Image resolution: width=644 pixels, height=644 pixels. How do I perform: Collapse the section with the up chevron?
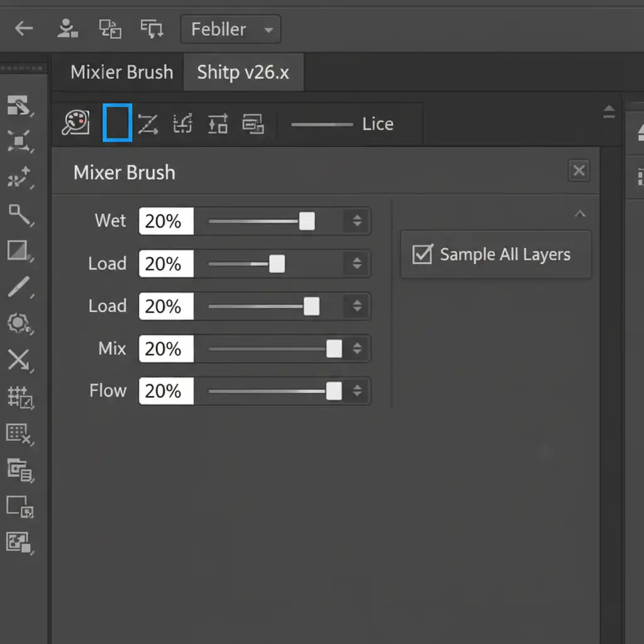(x=580, y=214)
